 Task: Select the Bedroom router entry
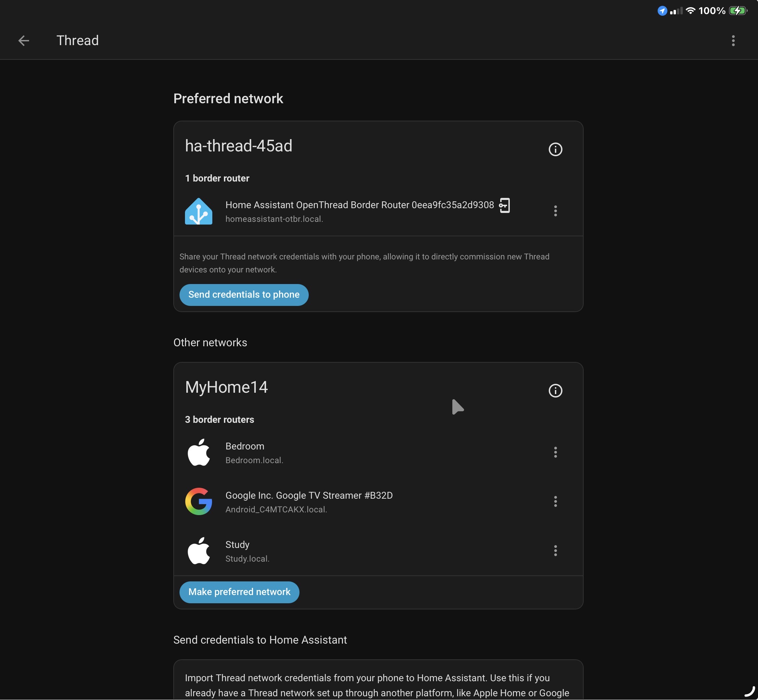pos(378,452)
